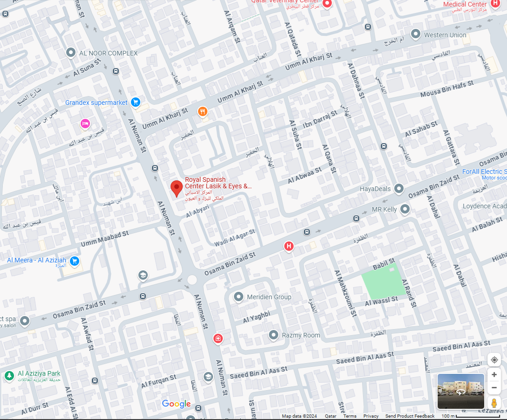Click the bus stop beside the Google logo

pyautogui.click(x=198, y=408)
